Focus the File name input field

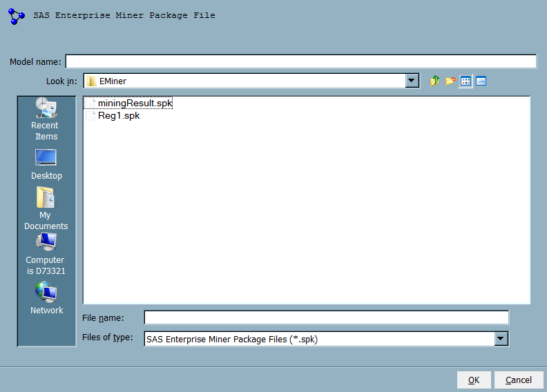pos(327,317)
